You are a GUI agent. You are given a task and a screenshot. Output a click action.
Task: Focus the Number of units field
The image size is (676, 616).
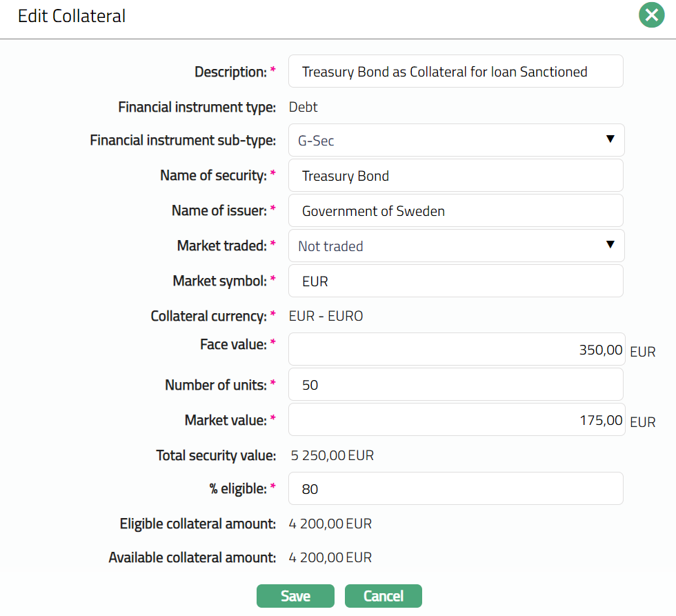pyautogui.click(x=455, y=385)
